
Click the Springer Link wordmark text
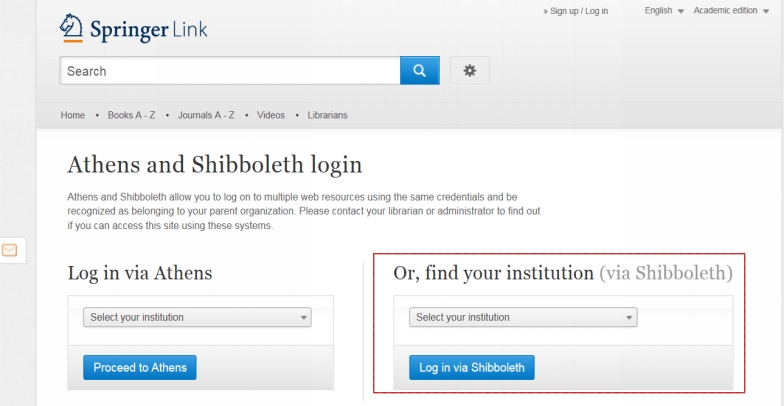[148, 30]
